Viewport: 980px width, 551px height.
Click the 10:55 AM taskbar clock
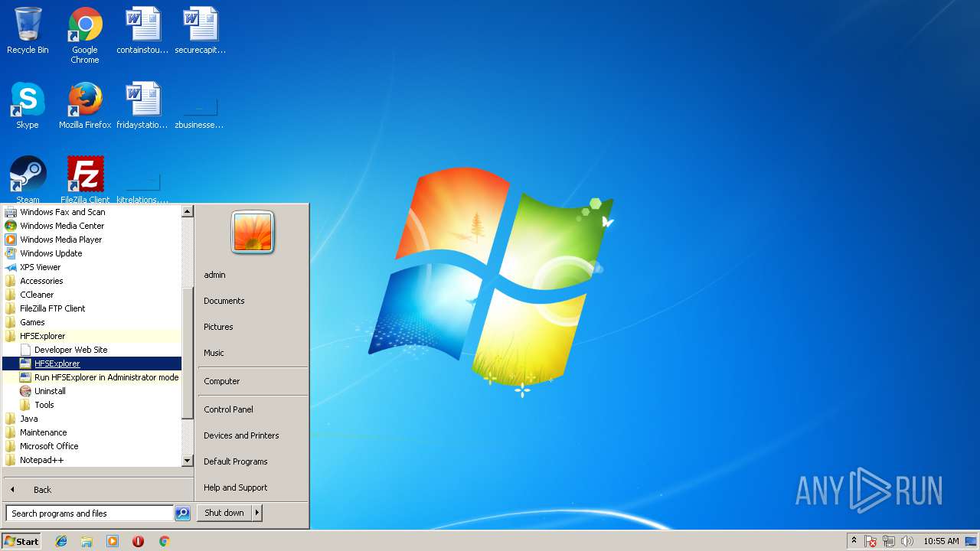[941, 541]
